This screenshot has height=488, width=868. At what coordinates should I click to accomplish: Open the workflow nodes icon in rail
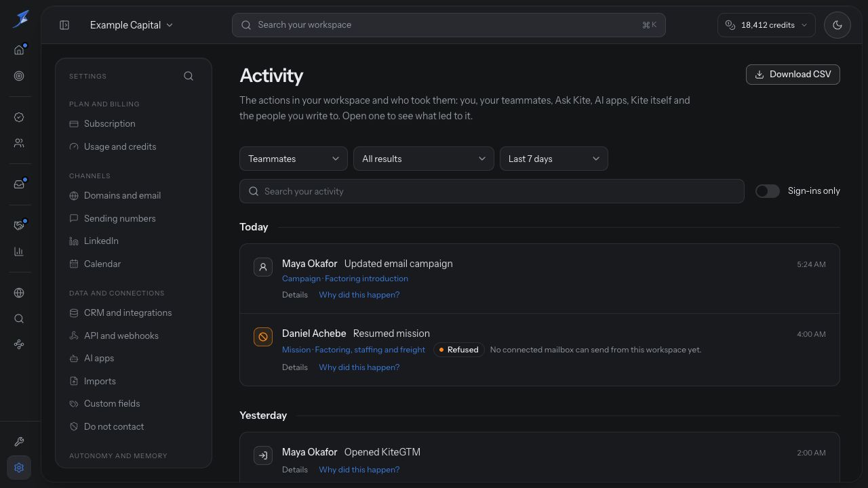19,344
